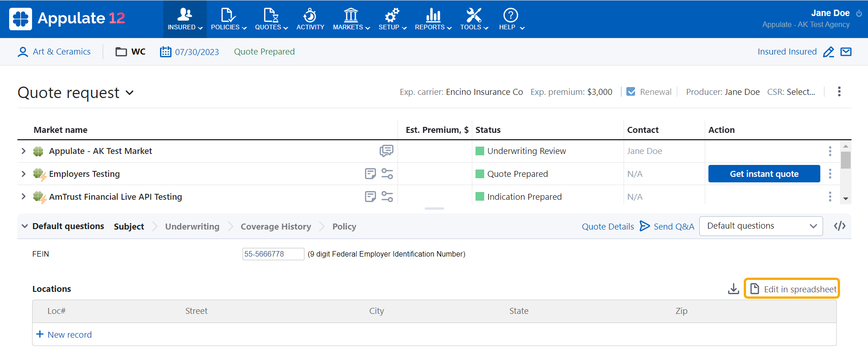
Task: Collapse the Default questions section chevron
Action: coord(25,226)
